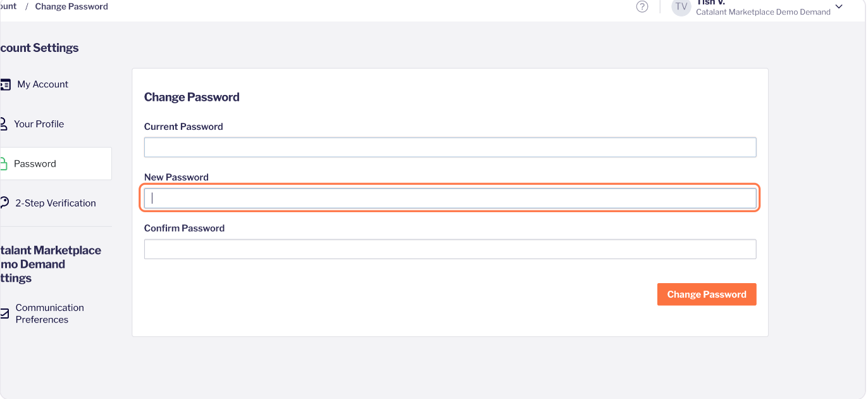Click the TV user avatar

[681, 7]
